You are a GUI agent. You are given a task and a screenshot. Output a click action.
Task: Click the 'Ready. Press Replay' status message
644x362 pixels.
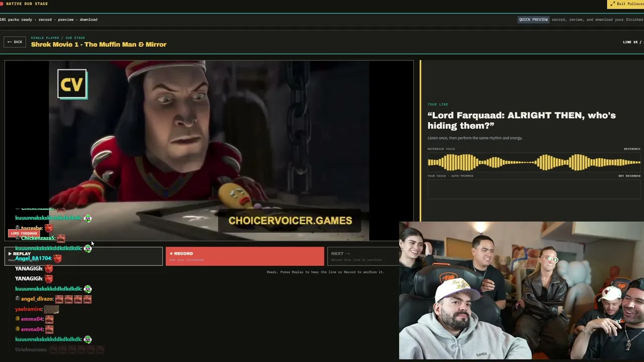(x=325, y=272)
